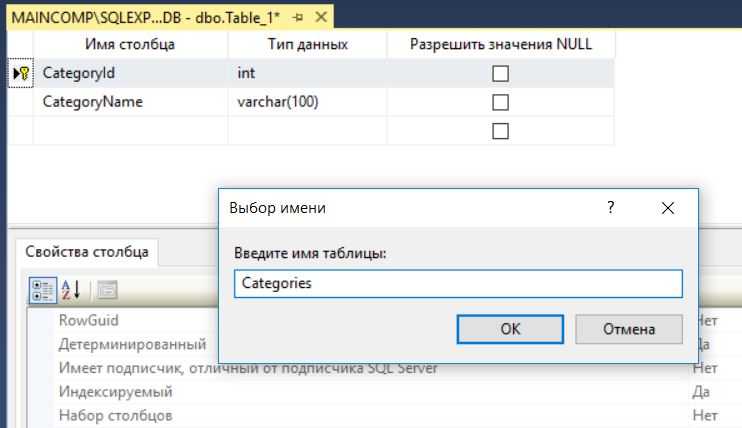
Task: Sort properties alphabetically with A-Z icon
Action: (x=72, y=290)
